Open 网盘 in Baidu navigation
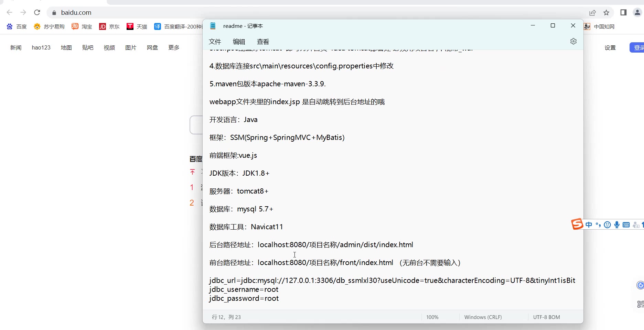Viewport: 644px width, 330px height. point(152,47)
